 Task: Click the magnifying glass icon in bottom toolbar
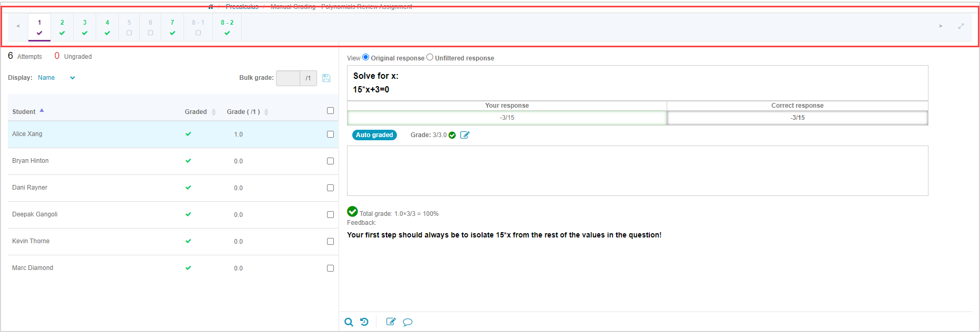point(349,322)
